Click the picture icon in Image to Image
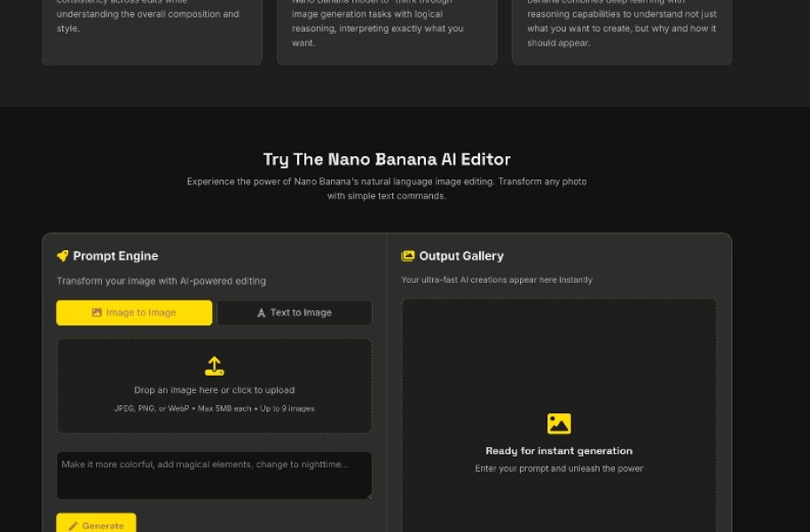This screenshot has height=532, width=810. click(97, 313)
